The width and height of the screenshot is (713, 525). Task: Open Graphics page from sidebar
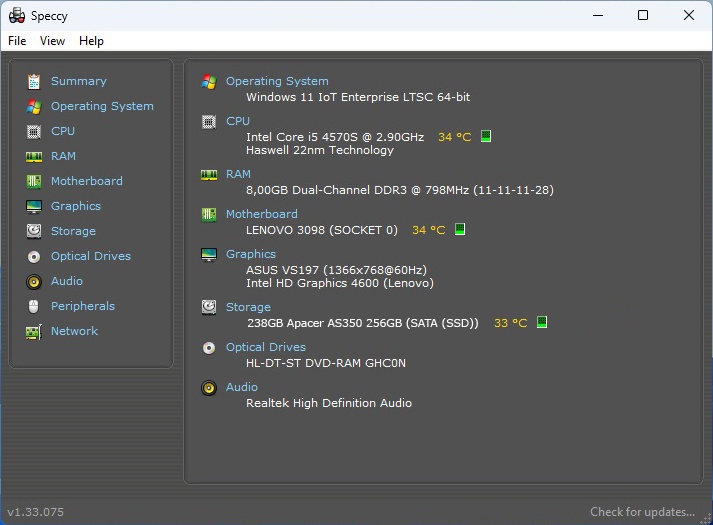pos(76,206)
